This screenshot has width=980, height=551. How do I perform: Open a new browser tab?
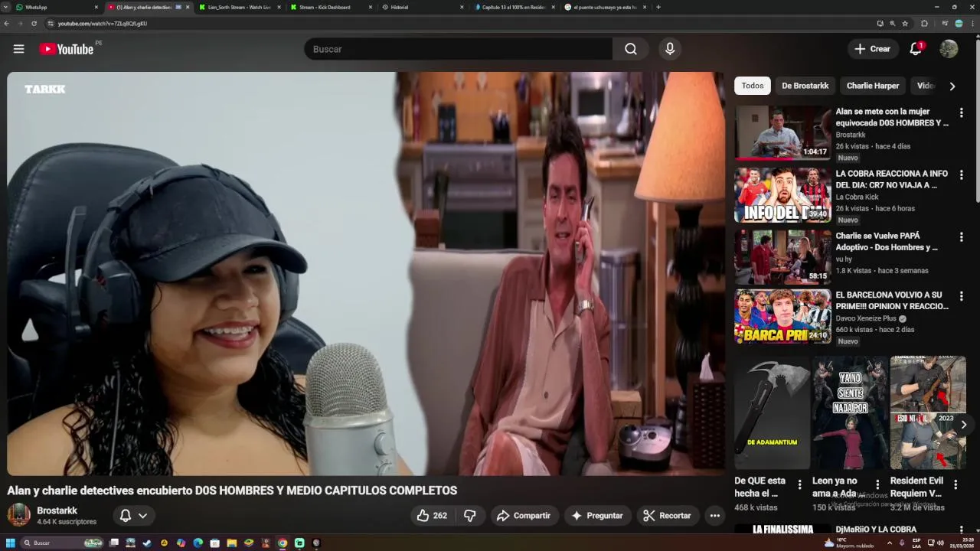[x=658, y=7]
